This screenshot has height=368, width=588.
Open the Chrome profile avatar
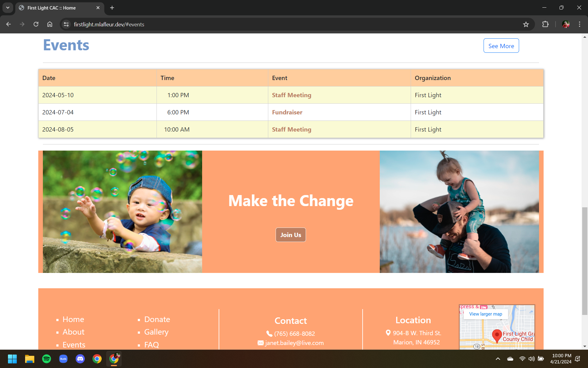(566, 24)
